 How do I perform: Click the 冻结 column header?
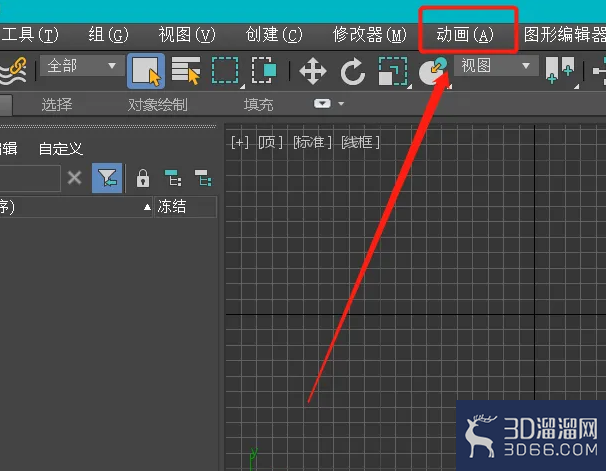click(186, 207)
